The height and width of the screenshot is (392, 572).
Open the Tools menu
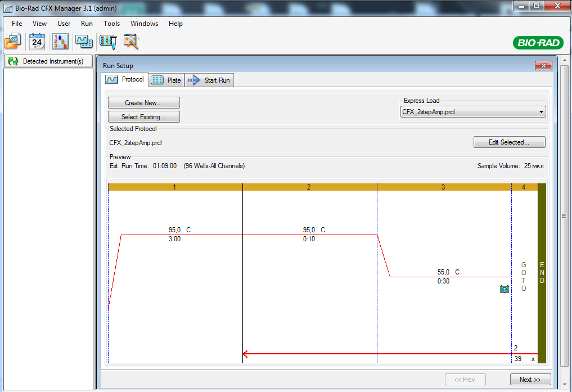tap(111, 24)
